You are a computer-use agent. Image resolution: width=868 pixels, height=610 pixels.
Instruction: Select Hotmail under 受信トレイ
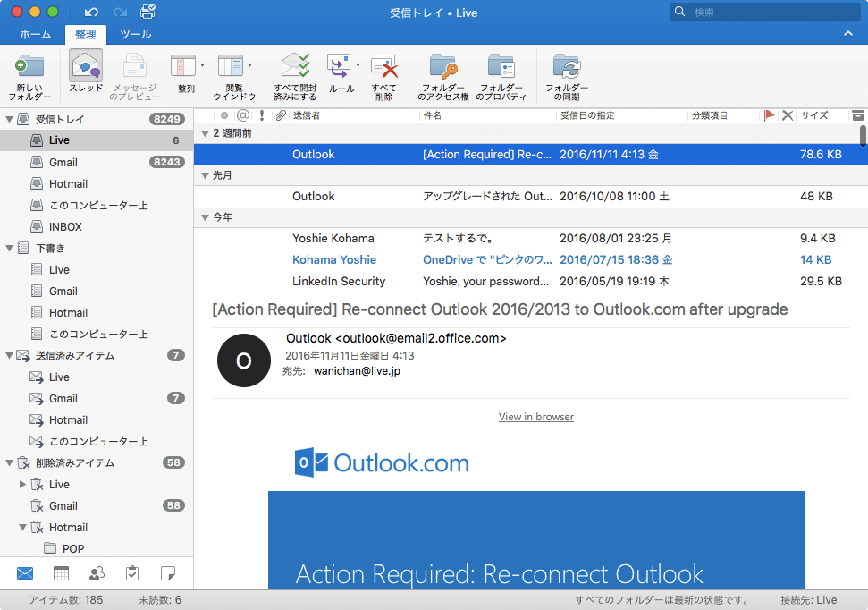[x=97, y=184]
